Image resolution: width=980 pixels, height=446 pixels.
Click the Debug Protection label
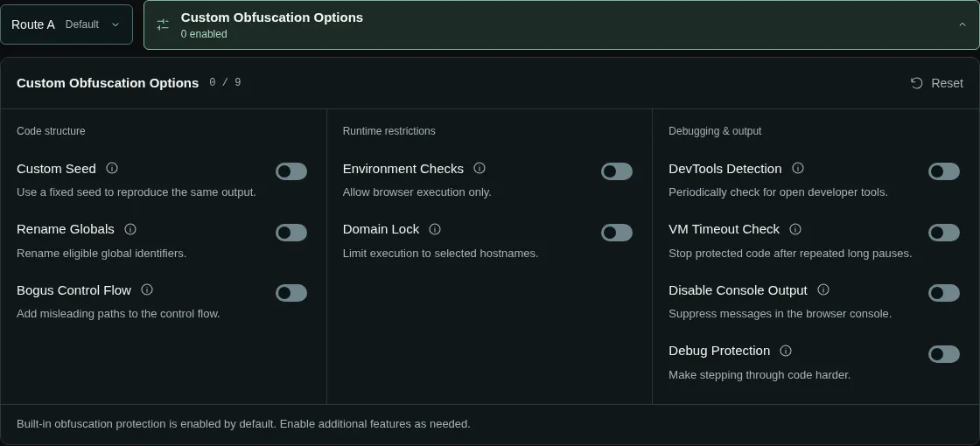pyautogui.click(x=719, y=351)
